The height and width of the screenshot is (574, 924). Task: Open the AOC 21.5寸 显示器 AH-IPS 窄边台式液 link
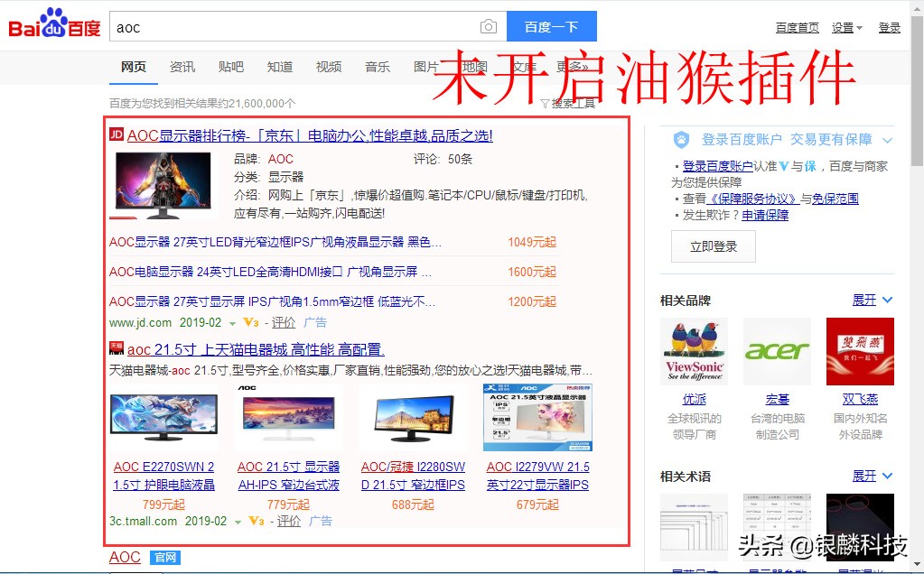(289, 476)
